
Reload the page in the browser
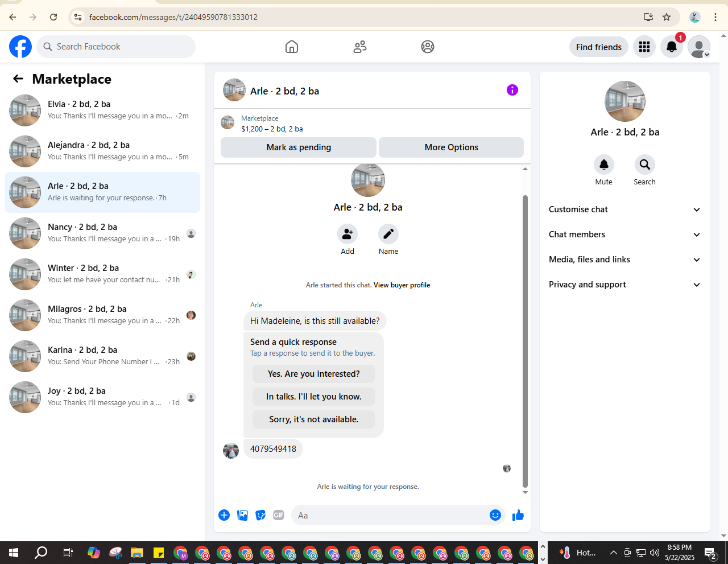pos(53,17)
